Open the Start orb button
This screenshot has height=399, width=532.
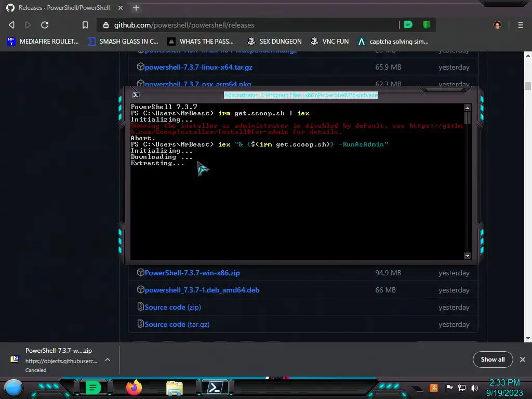pos(13,388)
